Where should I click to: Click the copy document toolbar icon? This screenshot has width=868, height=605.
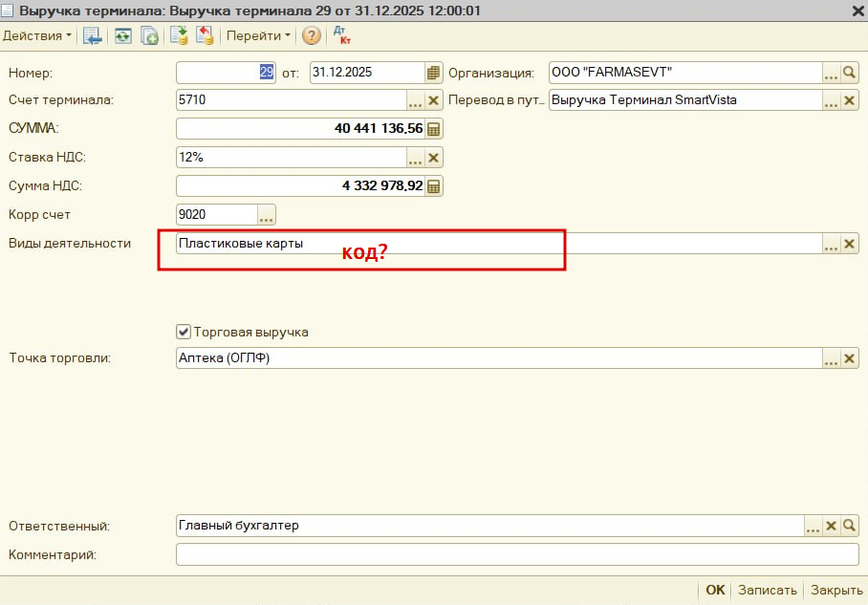(149, 36)
